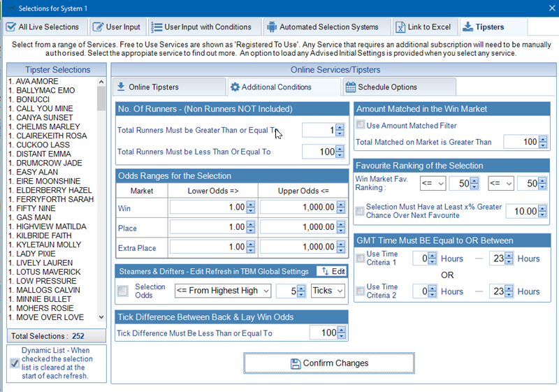Click the Time Criteria 1 start hours spinner
This screenshot has height=392, width=559.
pyautogui.click(x=432, y=259)
